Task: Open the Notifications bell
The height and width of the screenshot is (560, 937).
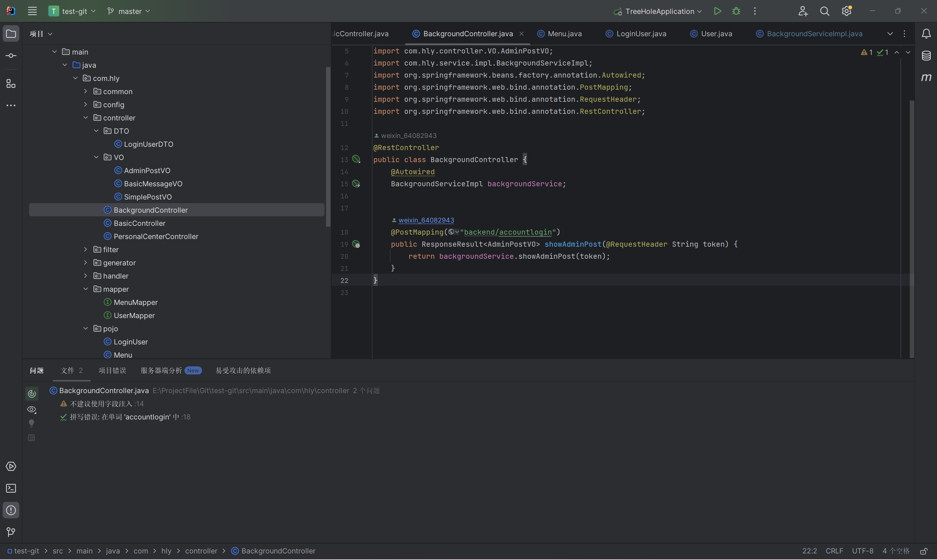Action: tap(926, 34)
